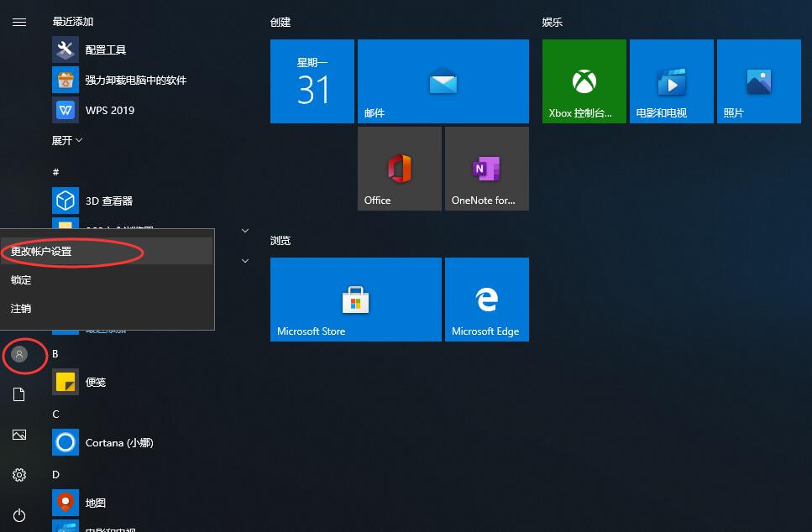The image size is (812, 532).
Task: Open the OneNote for... tile
Action: coord(487,169)
